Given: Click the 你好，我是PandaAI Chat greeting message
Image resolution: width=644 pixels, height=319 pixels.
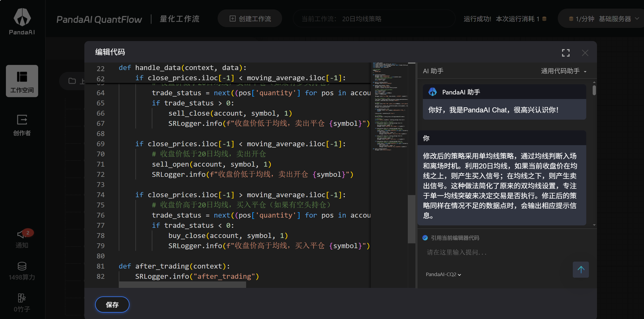Looking at the screenshot, I should [493, 110].
